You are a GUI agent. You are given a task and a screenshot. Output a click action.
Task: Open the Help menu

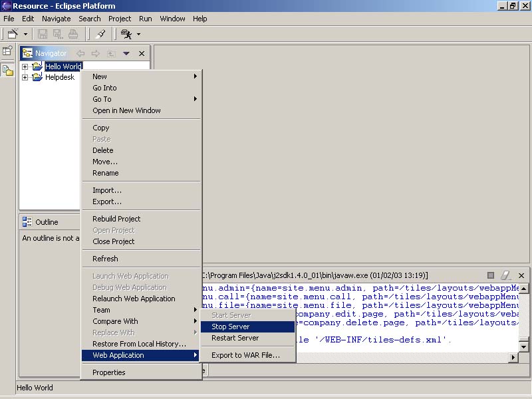pos(200,19)
